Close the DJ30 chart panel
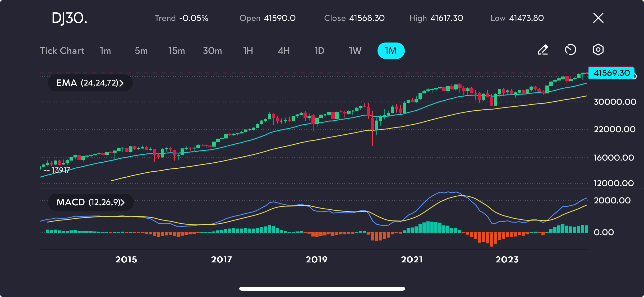This screenshot has height=297, width=644. coord(598,18)
